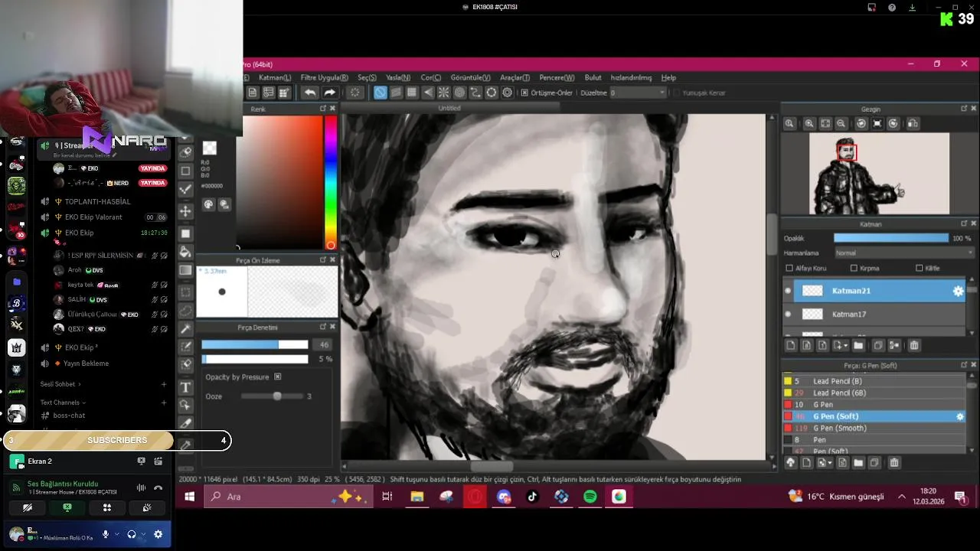Open headphone output options arrow

(143, 534)
